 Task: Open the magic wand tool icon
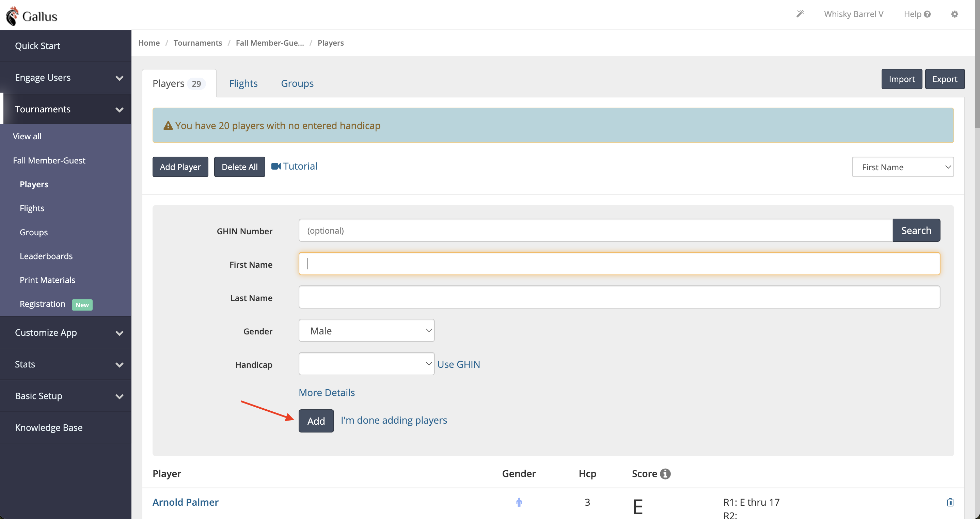tap(800, 14)
